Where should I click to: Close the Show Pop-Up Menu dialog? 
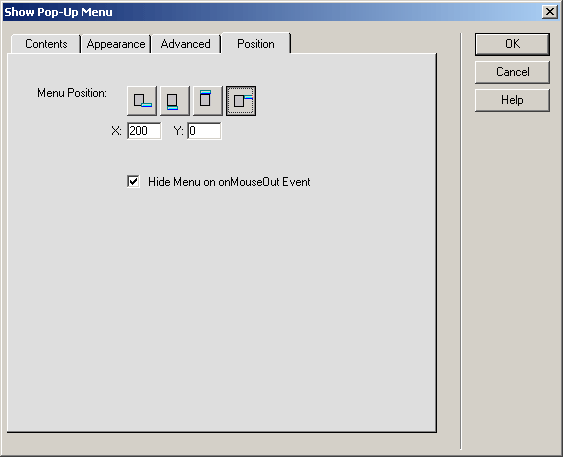pos(550,12)
